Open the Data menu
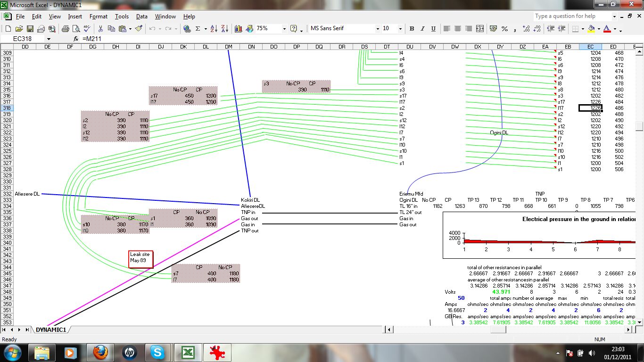Image resolution: width=644 pixels, height=362 pixels. coord(141,16)
